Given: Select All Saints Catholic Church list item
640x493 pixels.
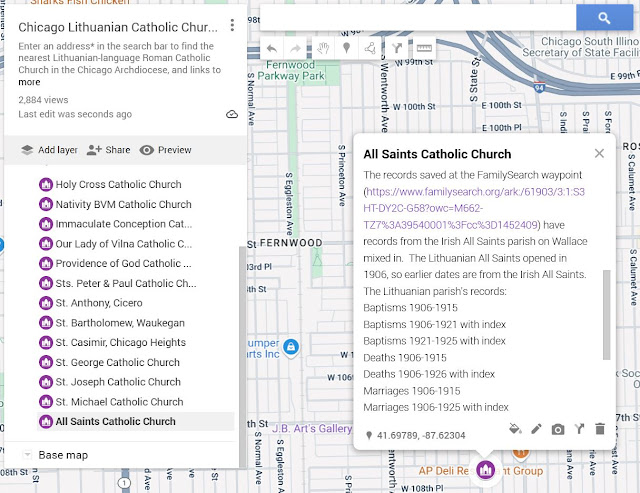Looking at the screenshot, I should 136,421.
